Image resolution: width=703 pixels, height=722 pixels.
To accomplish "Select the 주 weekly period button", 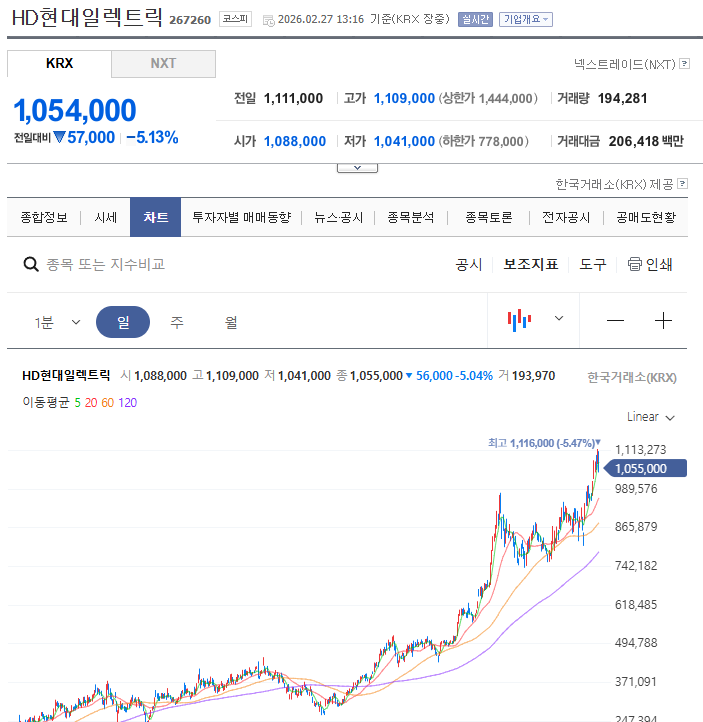I will click(x=177, y=322).
